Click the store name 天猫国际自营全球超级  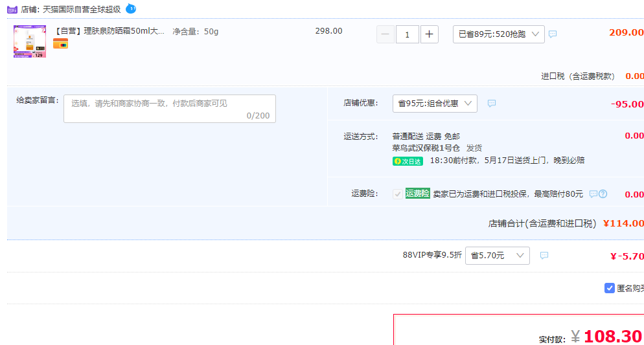click(82, 9)
